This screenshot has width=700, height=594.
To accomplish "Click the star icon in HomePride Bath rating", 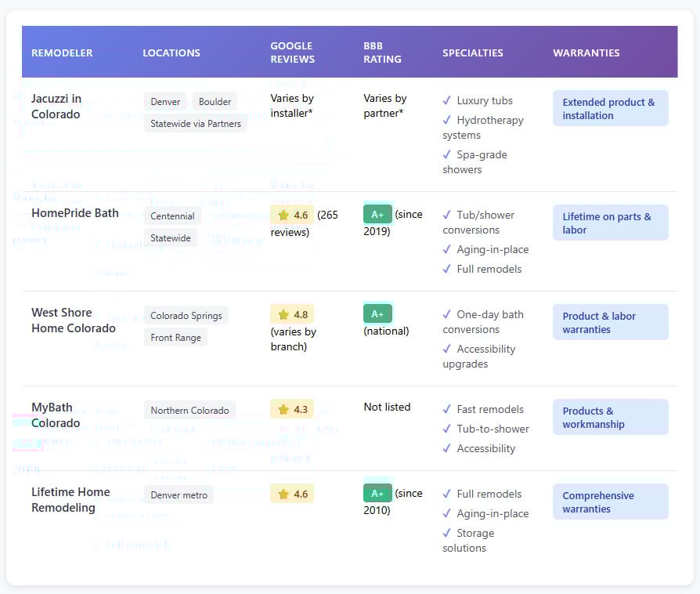I will tap(283, 215).
